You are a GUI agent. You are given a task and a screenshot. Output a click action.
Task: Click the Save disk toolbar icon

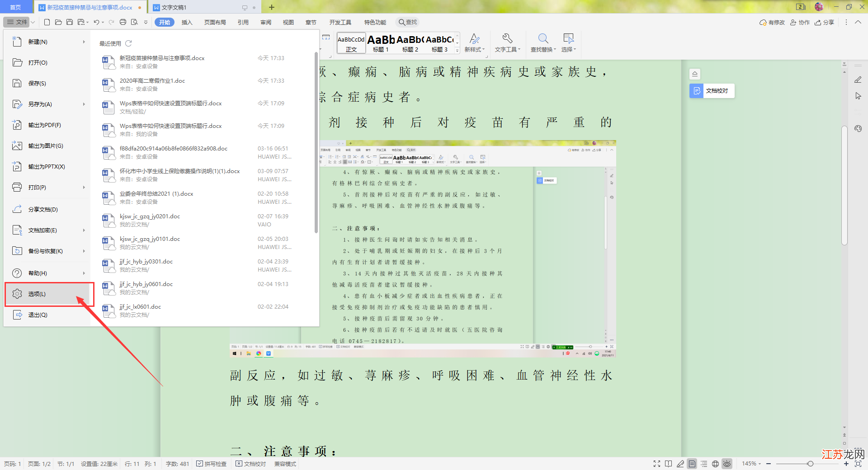point(70,22)
